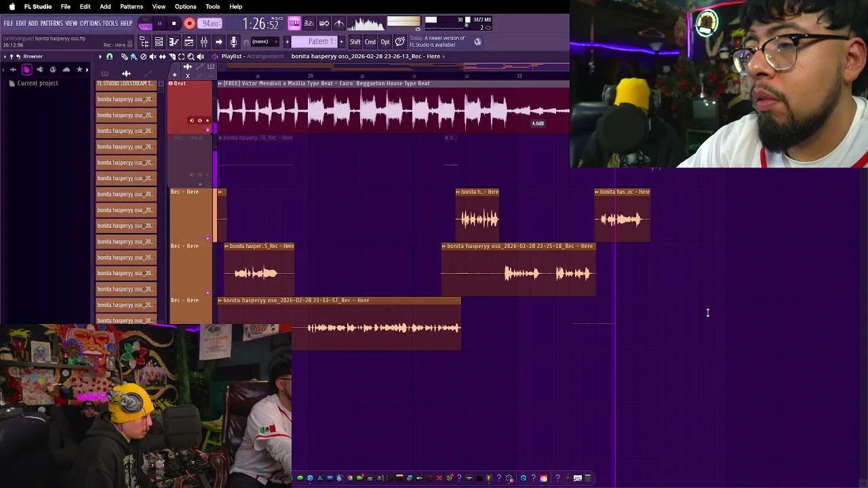Screen dimensions: 868x488
Task: Toggle the loop recording button
Action: 324,23
